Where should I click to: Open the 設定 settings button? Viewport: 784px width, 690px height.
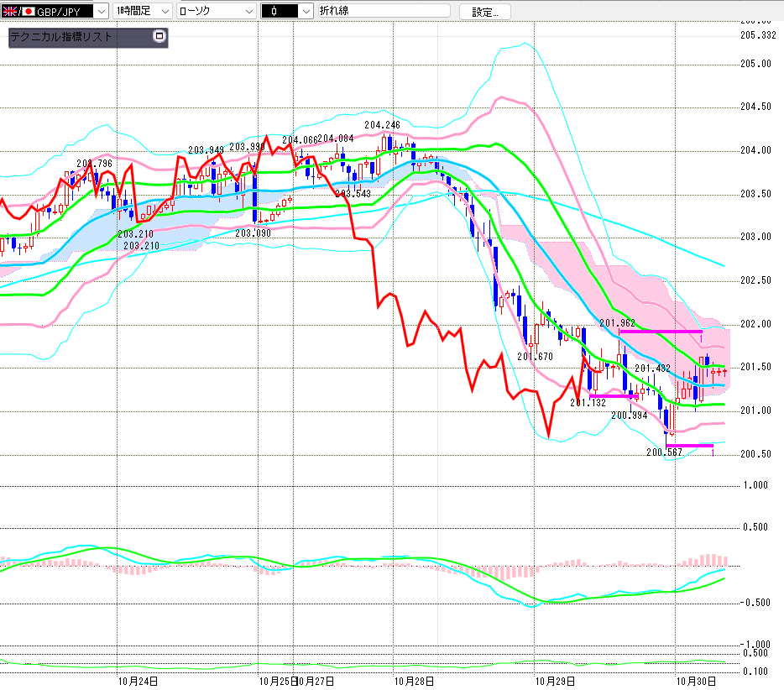(x=484, y=12)
